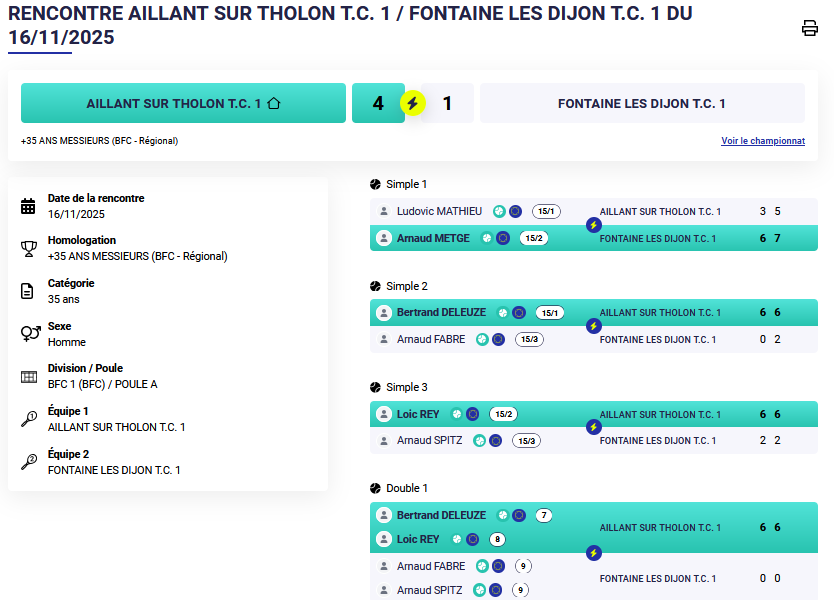Click the print icon at top right
The image size is (834, 600).
pyautogui.click(x=810, y=28)
